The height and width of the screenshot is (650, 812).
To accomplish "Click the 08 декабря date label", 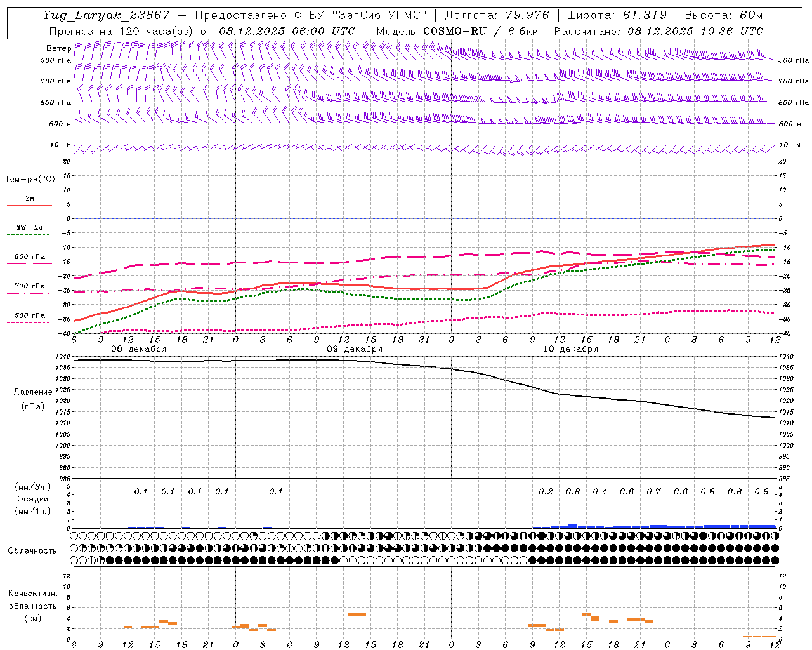I will pos(139,349).
